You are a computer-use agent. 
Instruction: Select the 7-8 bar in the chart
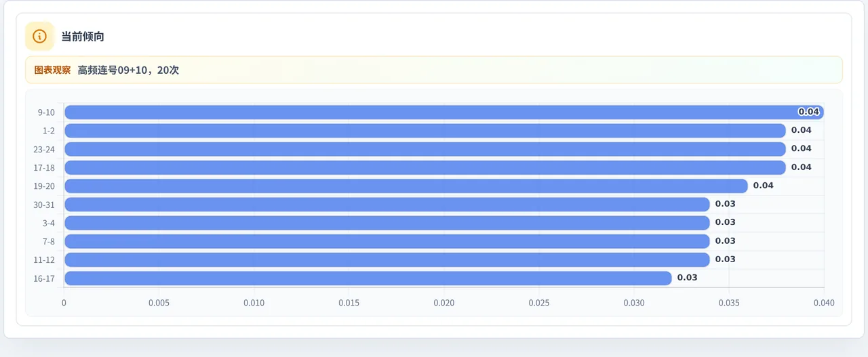(x=387, y=241)
